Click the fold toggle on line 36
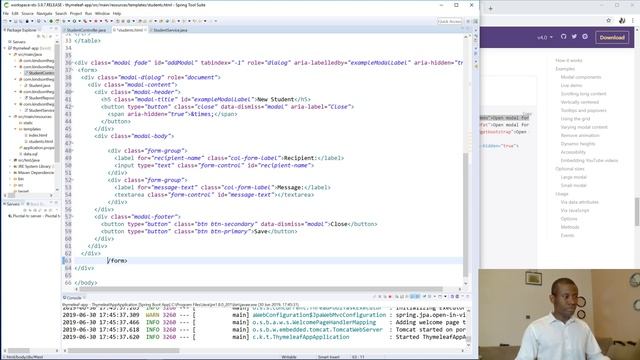 (x=72, y=63)
